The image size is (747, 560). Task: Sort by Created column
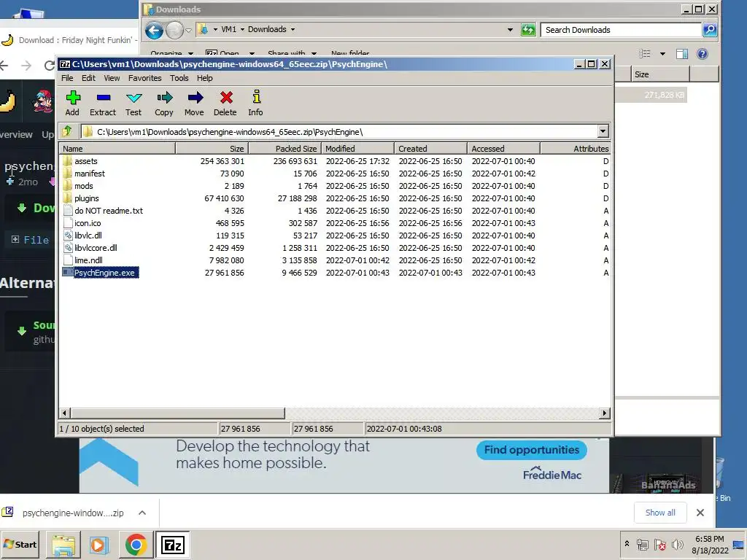click(430, 149)
